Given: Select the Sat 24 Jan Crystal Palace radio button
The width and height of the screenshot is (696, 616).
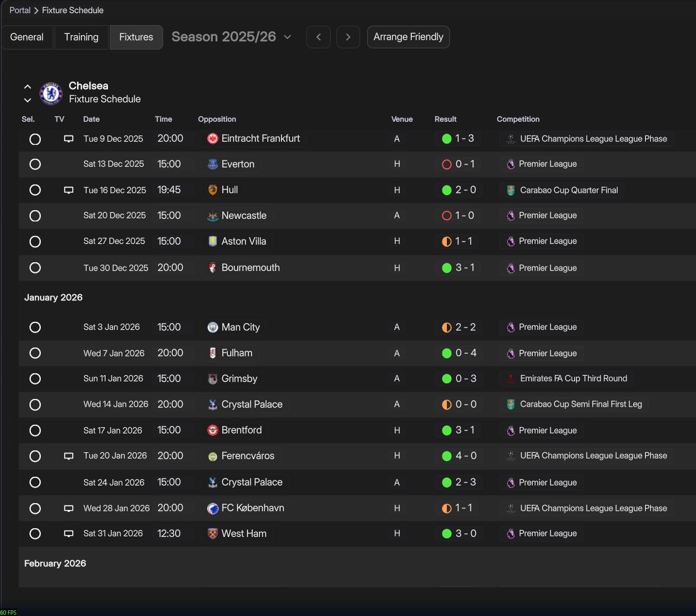Looking at the screenshot, I should point(35,482).
